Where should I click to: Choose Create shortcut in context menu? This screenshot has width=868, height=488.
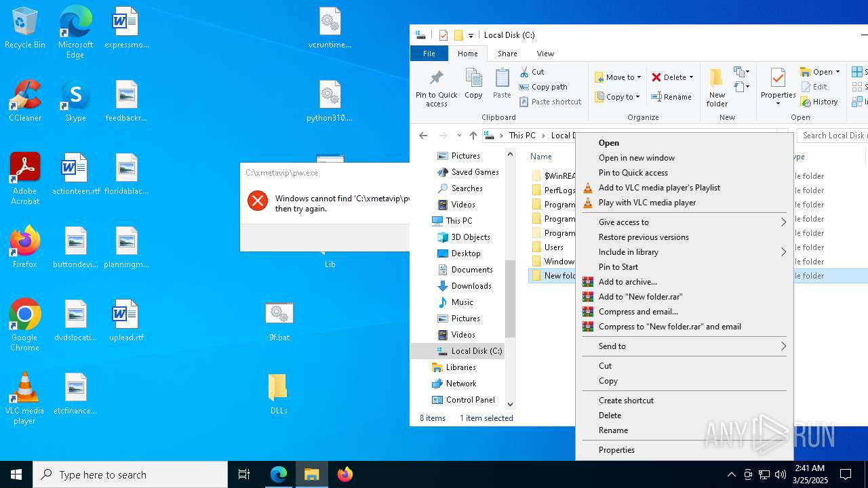[684, 401]
